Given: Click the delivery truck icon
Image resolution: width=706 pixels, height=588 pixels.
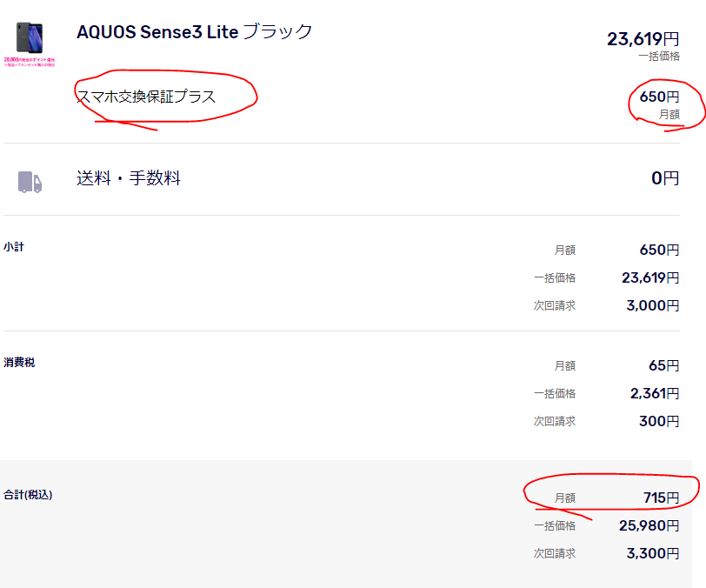Looking at the screenshot, I should [x=30, y=182].
